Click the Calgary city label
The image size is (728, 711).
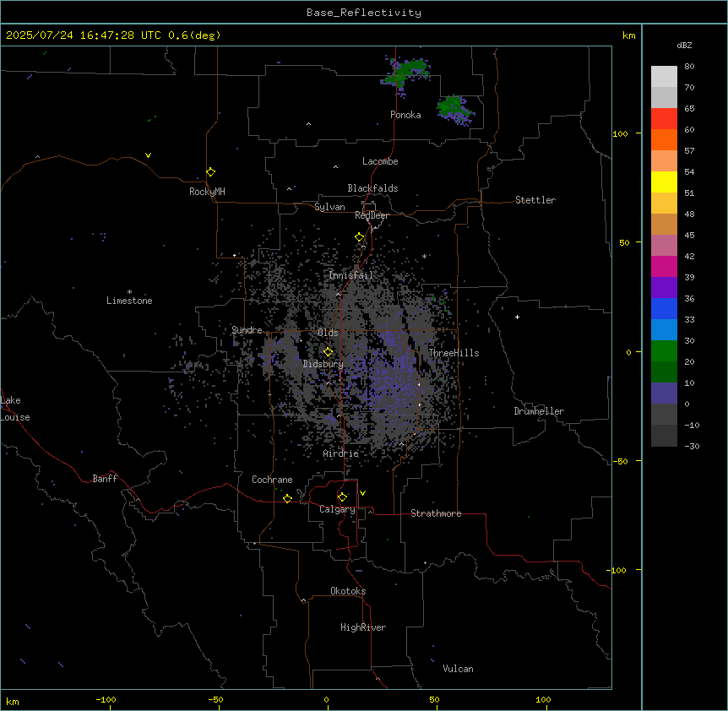[x=337, y=509]
